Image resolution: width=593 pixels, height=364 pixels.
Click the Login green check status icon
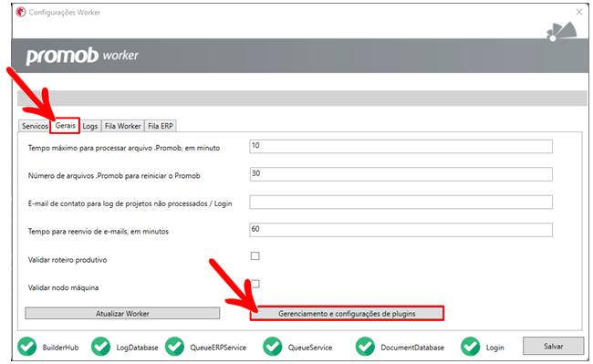(471, 347)
